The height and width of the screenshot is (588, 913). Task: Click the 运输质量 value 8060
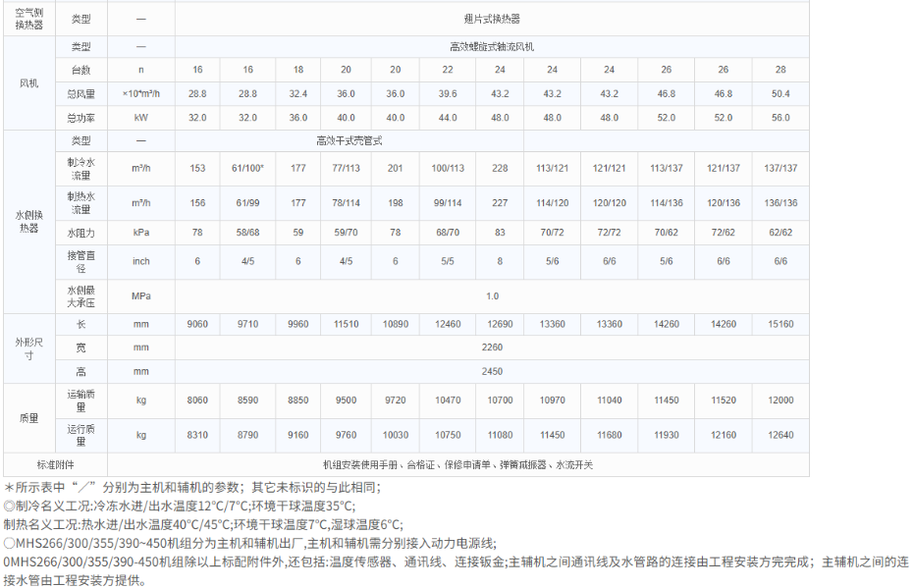pyautogui.click(x=196, y=400)
